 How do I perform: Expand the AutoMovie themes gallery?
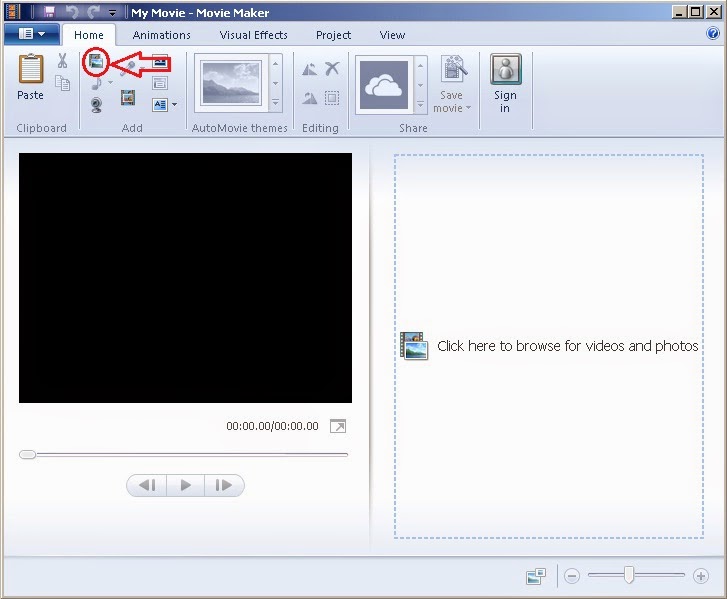(x=275, y=102)
